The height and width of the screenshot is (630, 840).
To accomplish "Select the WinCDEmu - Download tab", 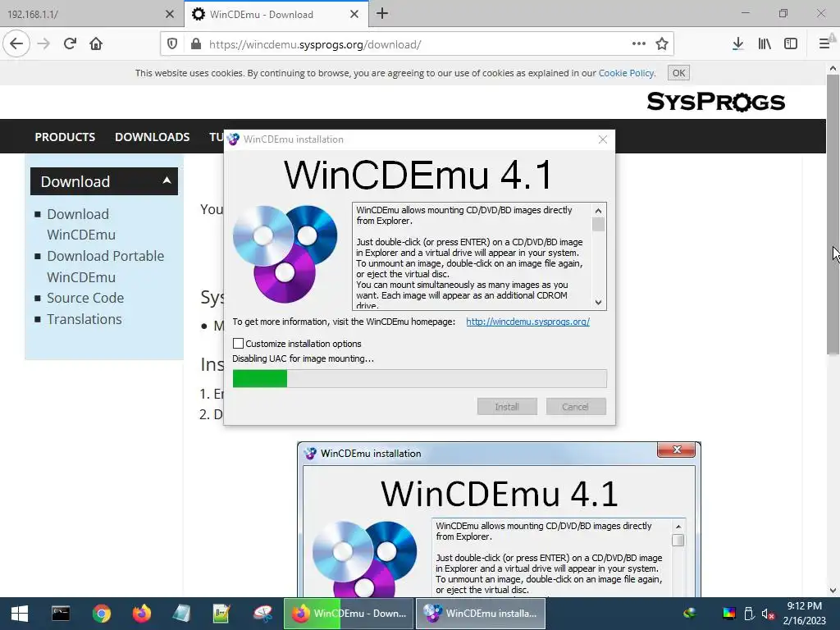I will [276, 14].
